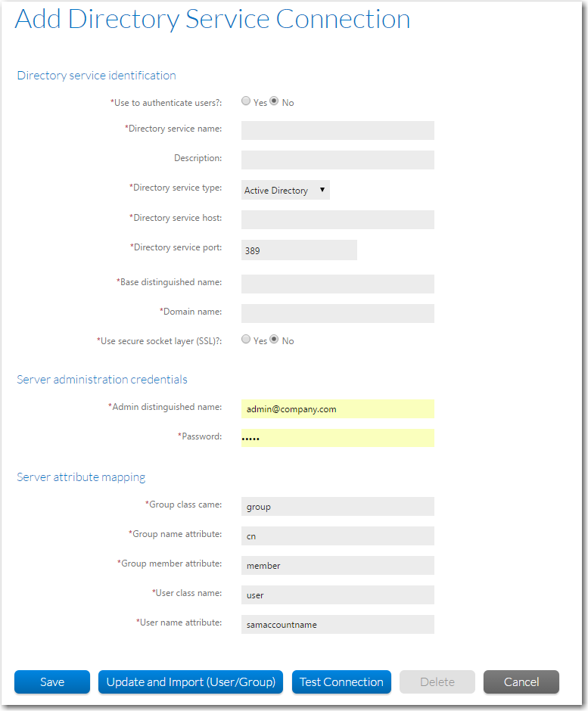The height and width of the screenshot is (711, 588).
Task: Click Update and Import (User/Group)
Action: point(190,682)
